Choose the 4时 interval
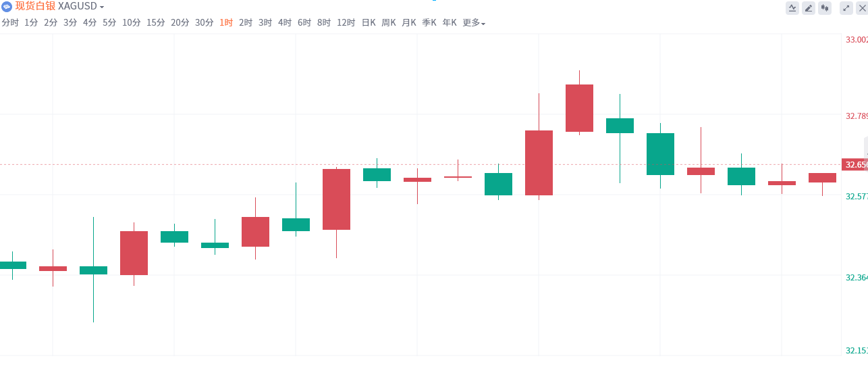 [285, 23]
